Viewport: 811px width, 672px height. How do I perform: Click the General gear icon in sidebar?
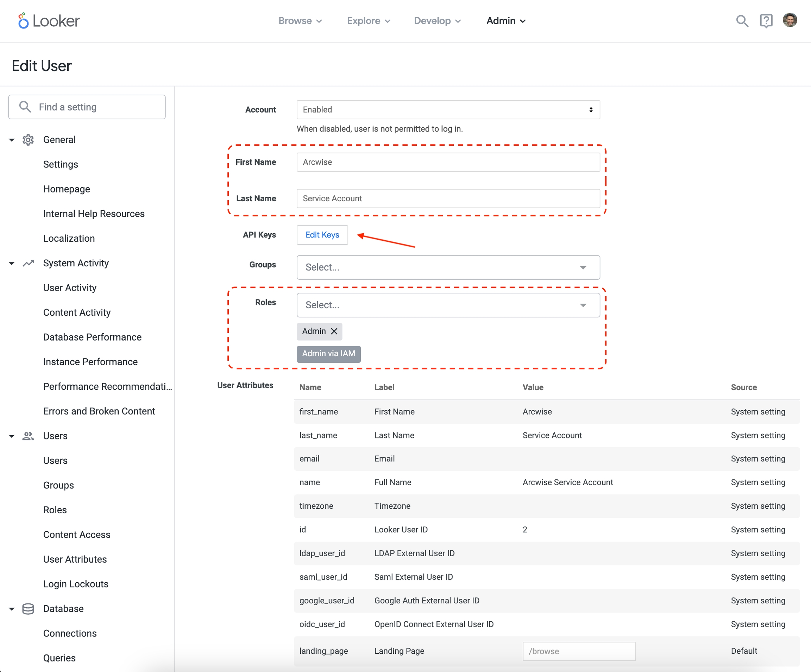coord(28,140)
